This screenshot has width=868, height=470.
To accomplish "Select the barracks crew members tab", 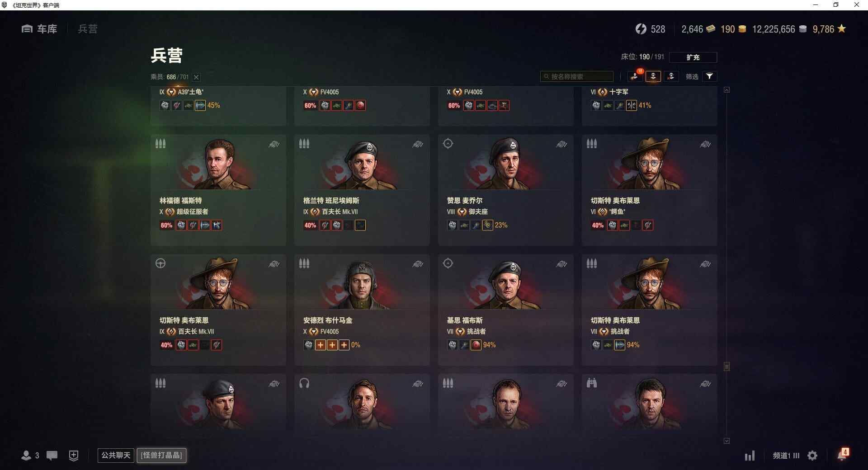I will [x=653, y=76].
